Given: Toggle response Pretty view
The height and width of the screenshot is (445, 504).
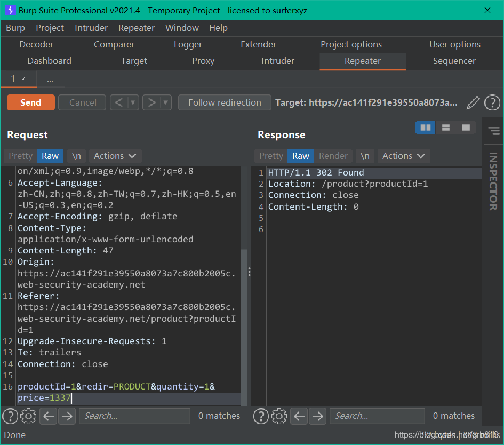Looking at the screenshot, I should pos(271,156).
